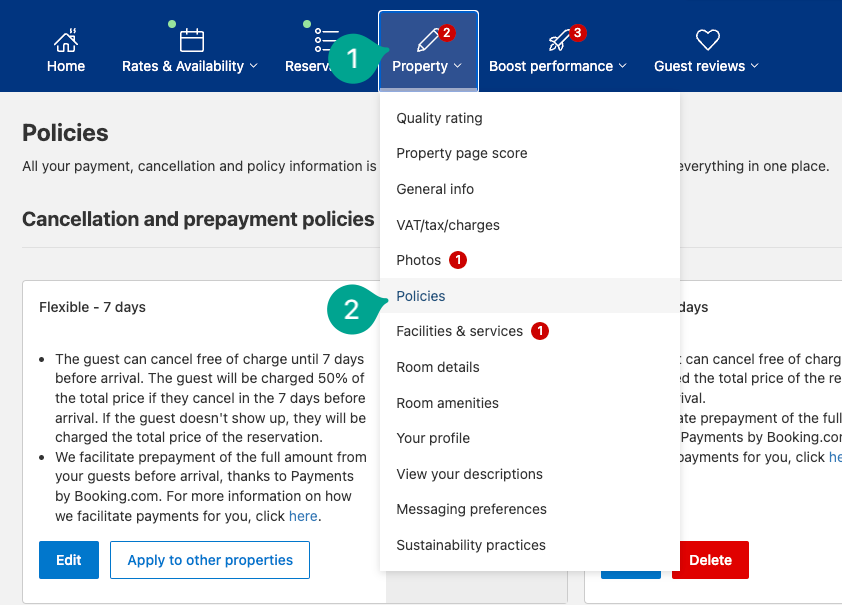Click the badge beside Facilities & services
The width and height of the screenshot is (842, 605).
[540, 331]
